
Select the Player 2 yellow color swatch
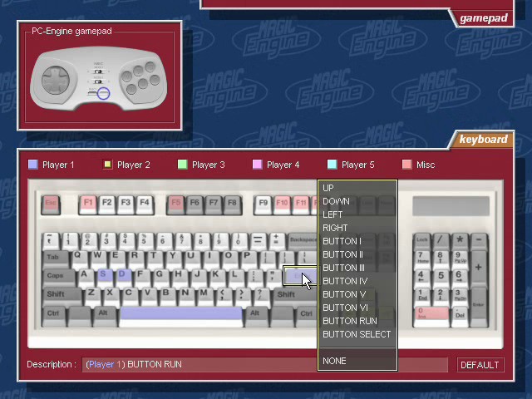pyautogui.click(x=107, y=165)
